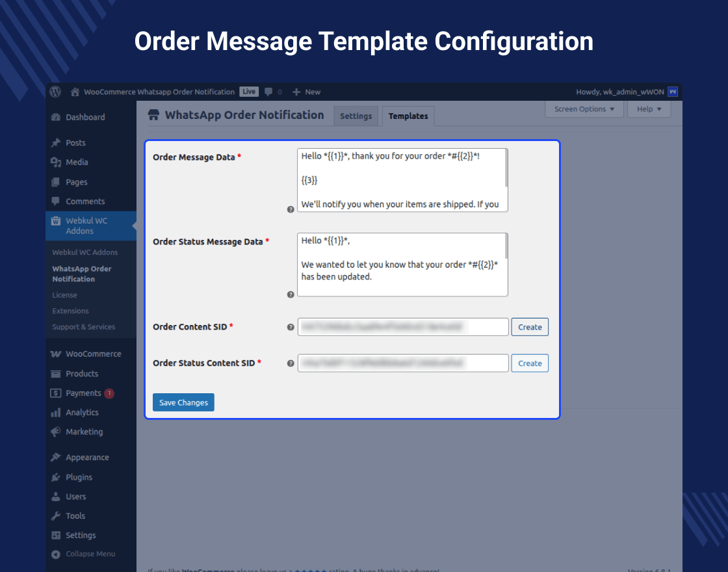Click the user avatar in admin bar
The image size is (728, 572).
[x=672, y=92]
